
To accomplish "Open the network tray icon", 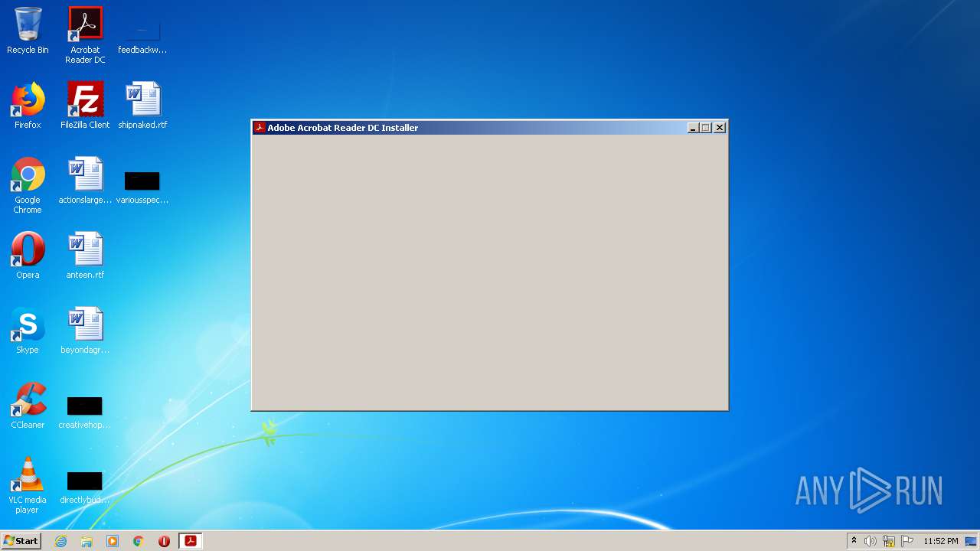I will (889, 541).
